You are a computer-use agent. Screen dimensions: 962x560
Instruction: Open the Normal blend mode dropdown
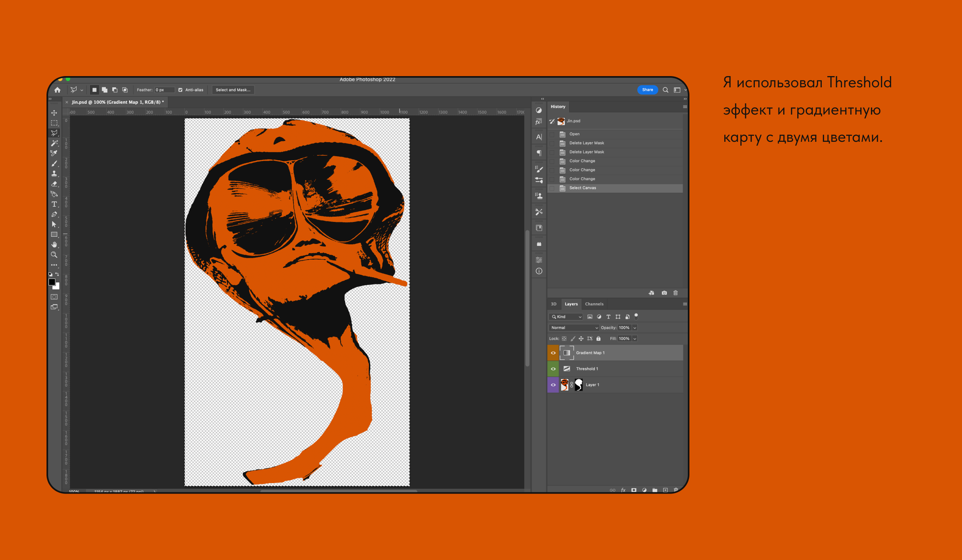[x=573, y=328]
